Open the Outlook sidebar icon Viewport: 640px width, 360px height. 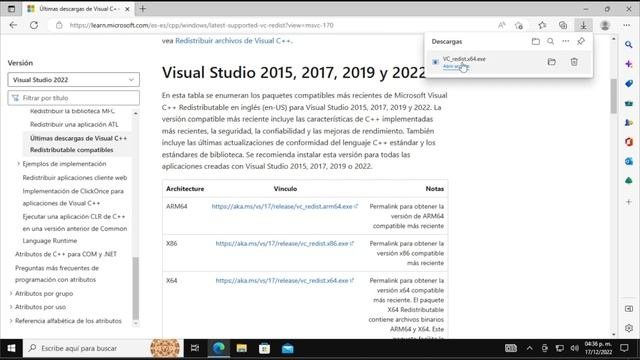[629, 162]
